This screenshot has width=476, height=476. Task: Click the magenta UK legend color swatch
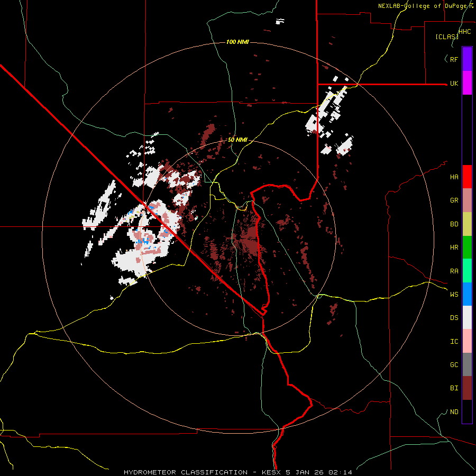pyautogui.click(x=467, y=83)
